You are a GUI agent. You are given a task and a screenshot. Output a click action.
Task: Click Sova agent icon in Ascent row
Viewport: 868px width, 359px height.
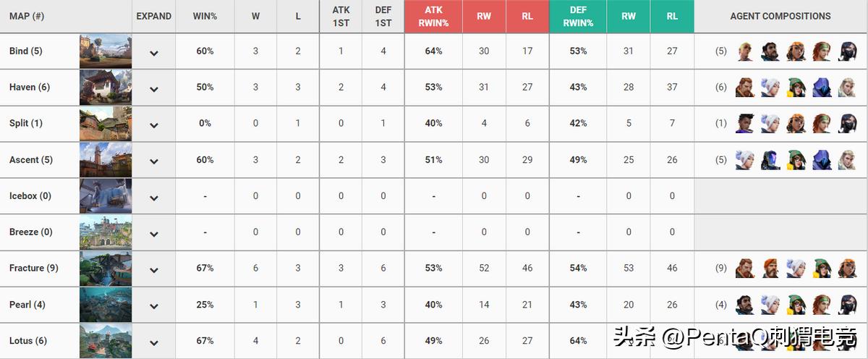(x=846, y=160)
